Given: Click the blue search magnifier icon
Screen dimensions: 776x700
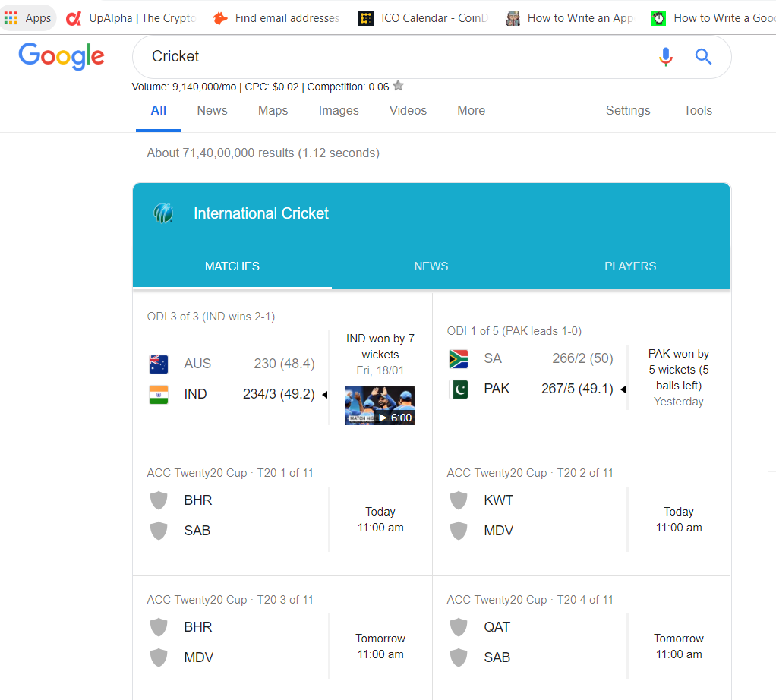Looking at the screenshot, I should 703,57.
